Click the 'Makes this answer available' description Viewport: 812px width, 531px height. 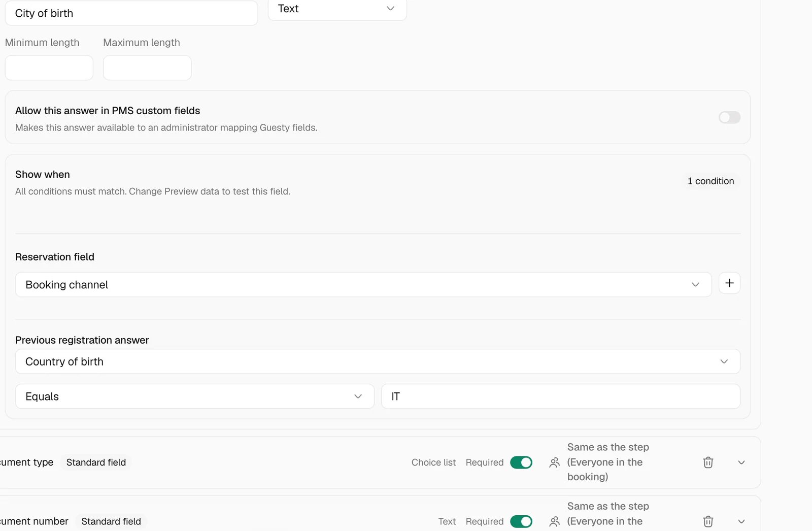click(x=166, y=127)
